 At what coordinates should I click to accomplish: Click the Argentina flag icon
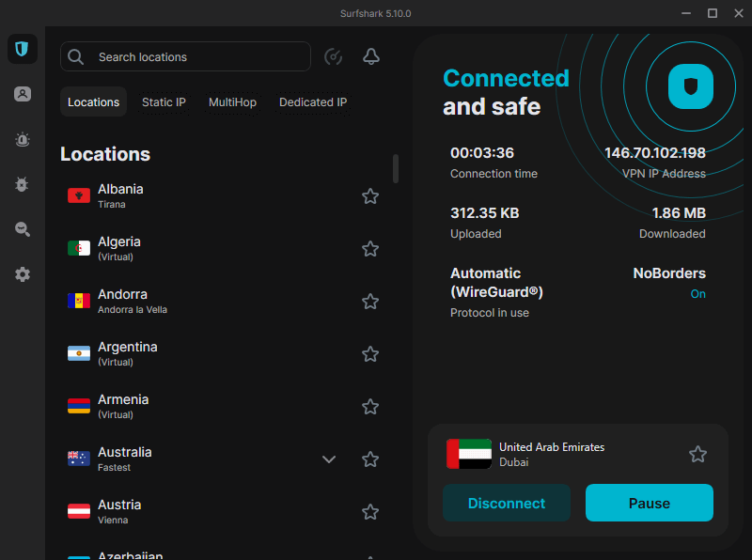(x=79, y=353)
